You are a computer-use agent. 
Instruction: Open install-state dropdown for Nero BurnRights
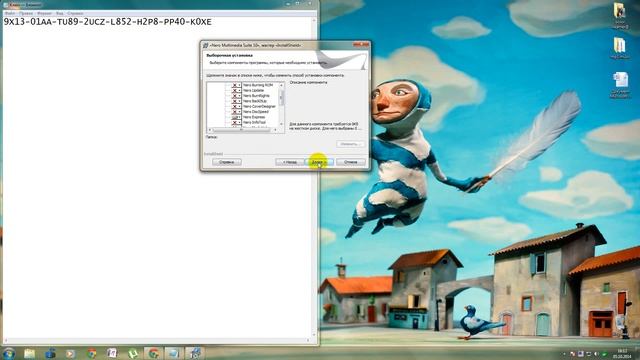tap(236, 96)
